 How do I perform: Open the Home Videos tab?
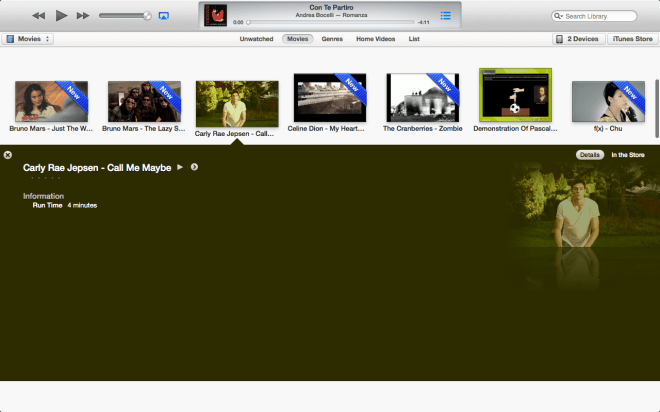pyautogui.click(x=375, y=39)
